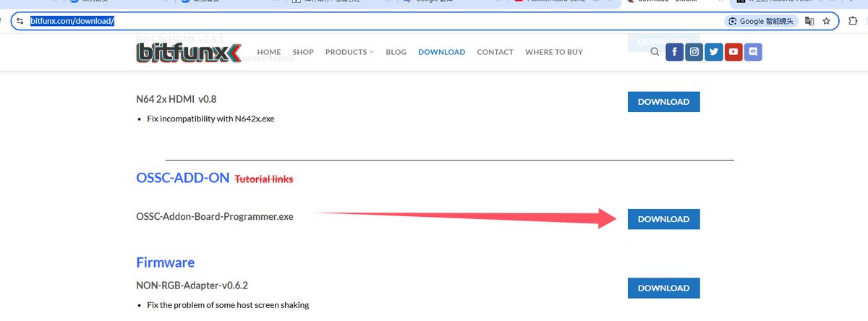The width and height of the screenshot is (868, 321).
Task: Click the Firmware heading
Action: (166, 262)
